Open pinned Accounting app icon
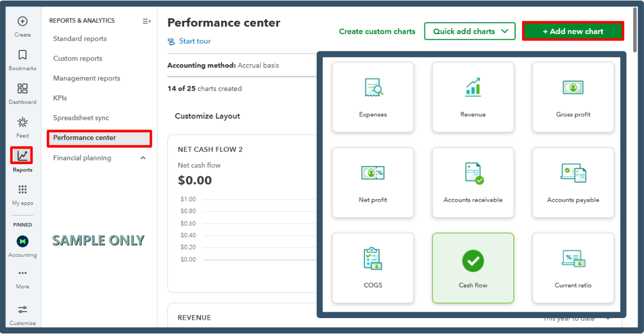The height and width of the screenshot is (334, 644). pos(22,242)
